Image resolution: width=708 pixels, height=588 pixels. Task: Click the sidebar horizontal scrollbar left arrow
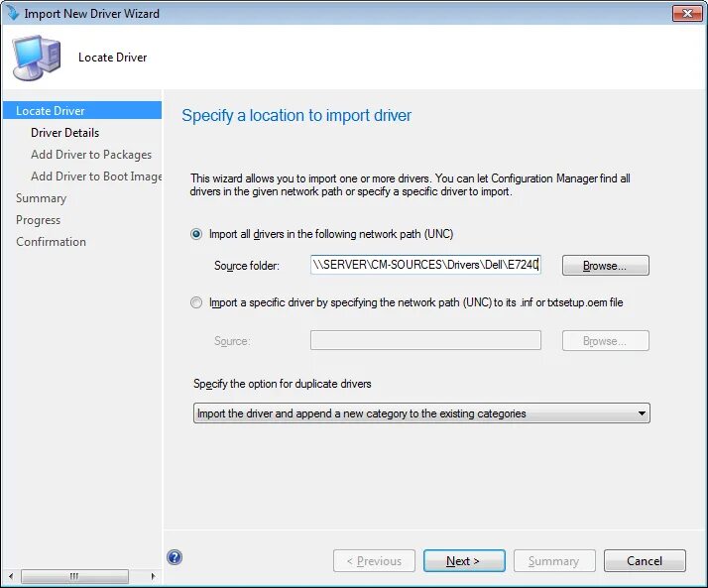click(11, 576)
